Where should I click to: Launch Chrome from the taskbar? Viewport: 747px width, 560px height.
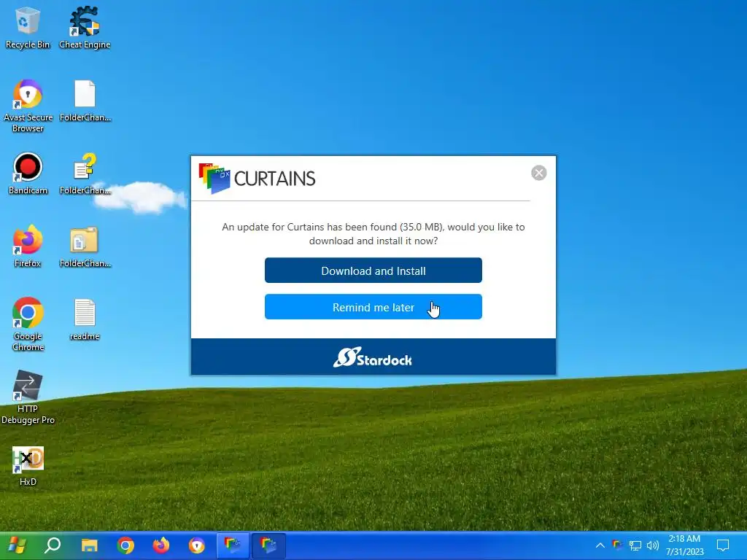coord(125,545)
